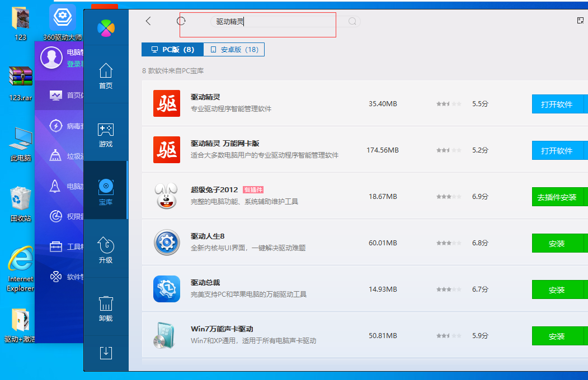Install Win7万能声卡驱动 with 安装 button
Viewport: 588px width, 380px height.
(557, 336)
